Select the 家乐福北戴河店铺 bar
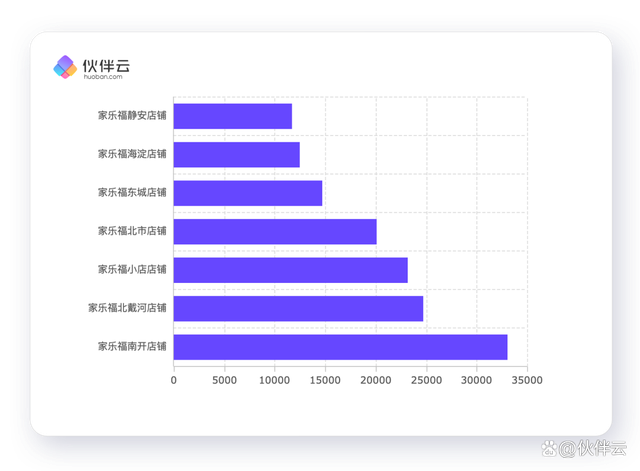Screen dimensions: 640x471 (x=298, y=309)
